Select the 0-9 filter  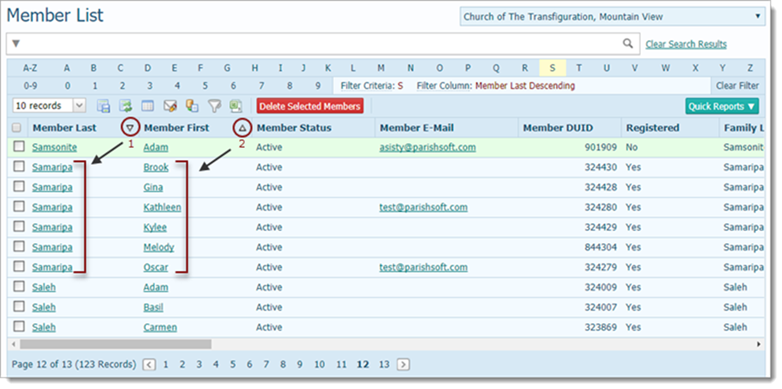tap(30, 86)
